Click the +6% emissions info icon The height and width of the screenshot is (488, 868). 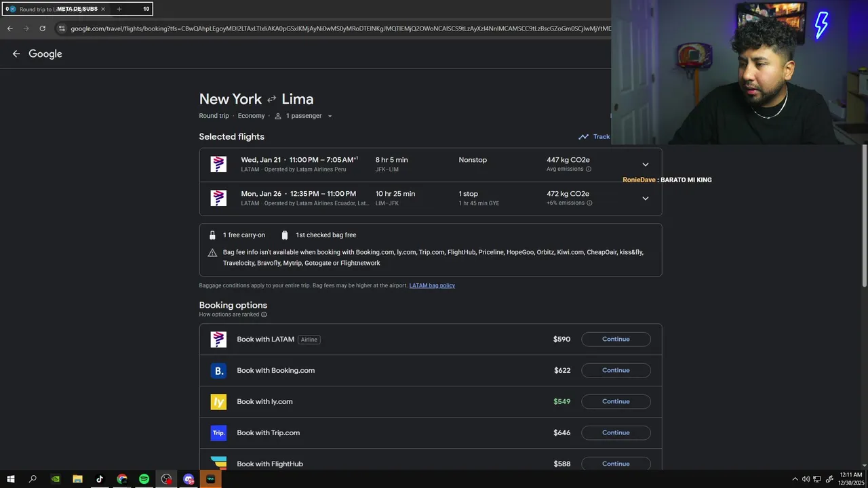(589, 203)
